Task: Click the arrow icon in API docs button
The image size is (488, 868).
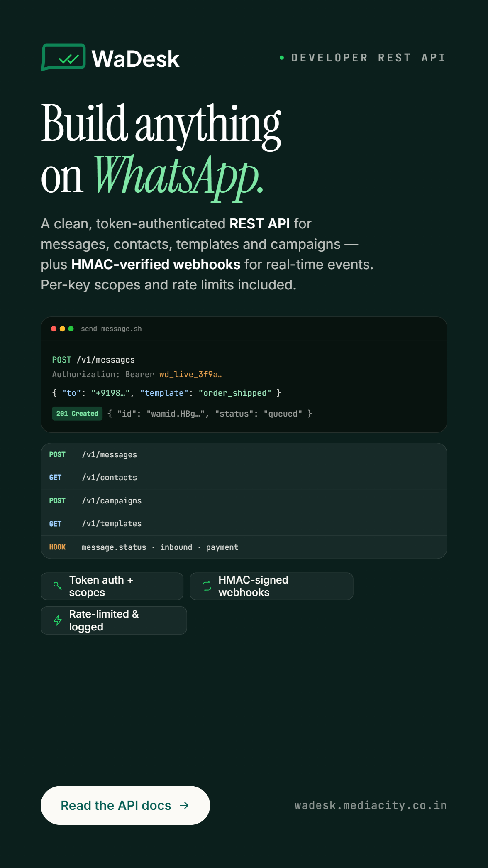Action: point(184,806)
